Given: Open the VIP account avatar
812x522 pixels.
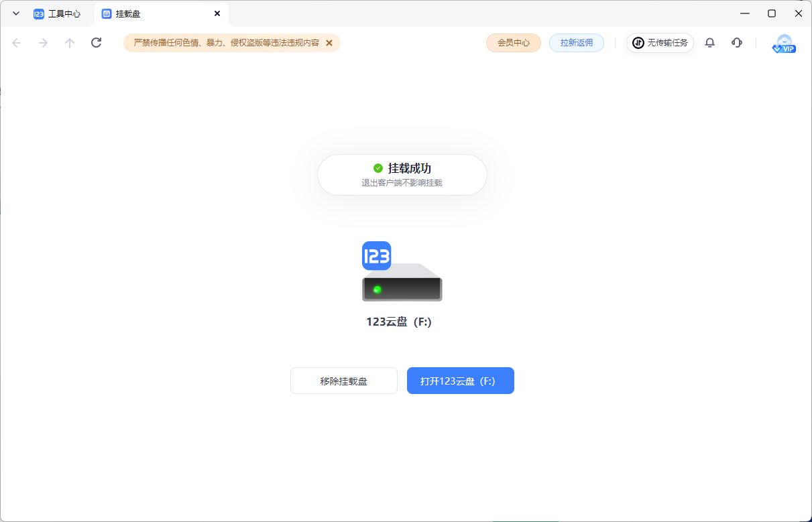Looking at the screenshot, I should pos(782,43).
